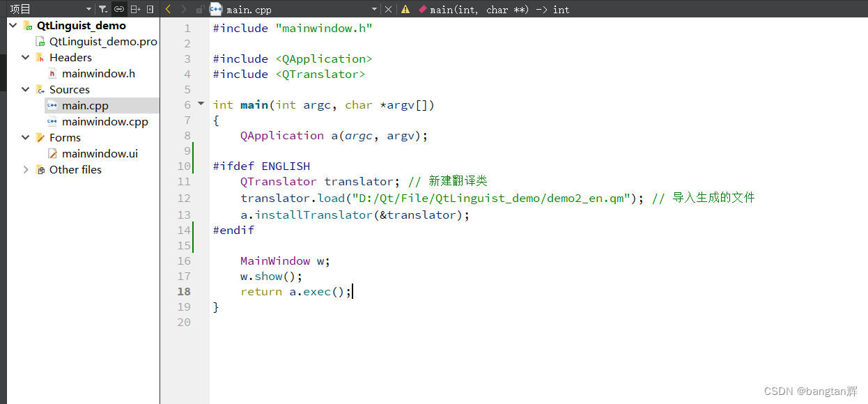Click the 导入生成的文件 comment
Screen dimensions: 868x404
pyautogui.click(x=704, y=198)
